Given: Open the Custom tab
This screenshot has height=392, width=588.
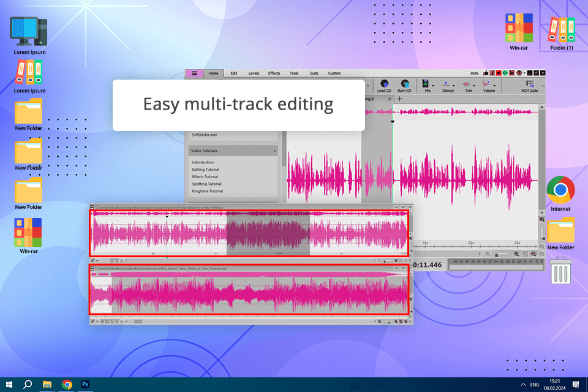Looking at the screenshot, I should (334, 73).
